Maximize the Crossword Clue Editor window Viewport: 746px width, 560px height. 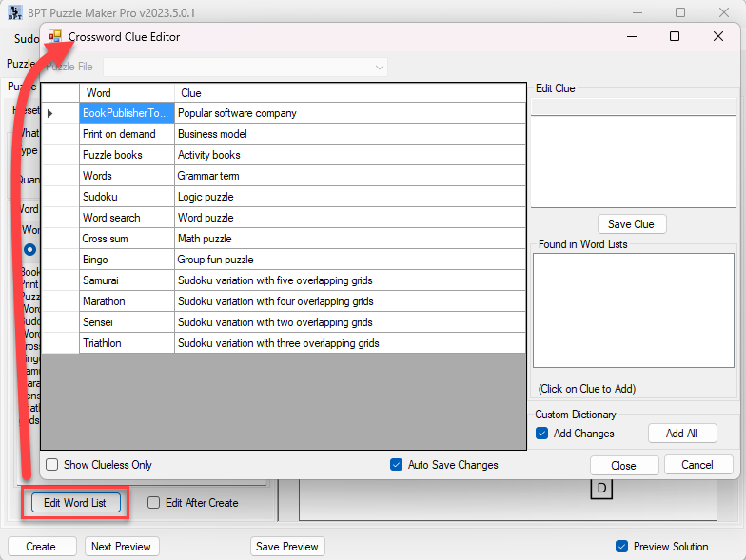[674, 36]
